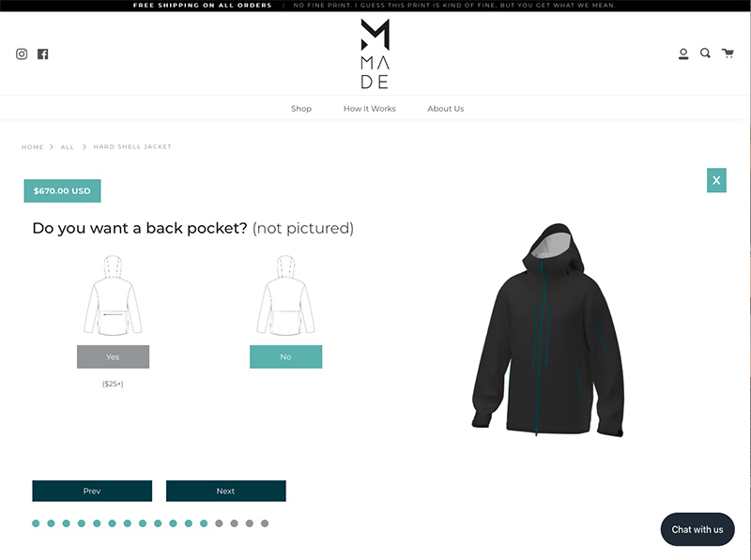Open the account profile icon
Viewport: 751px width, 560px height.
[x=683, y=54]
